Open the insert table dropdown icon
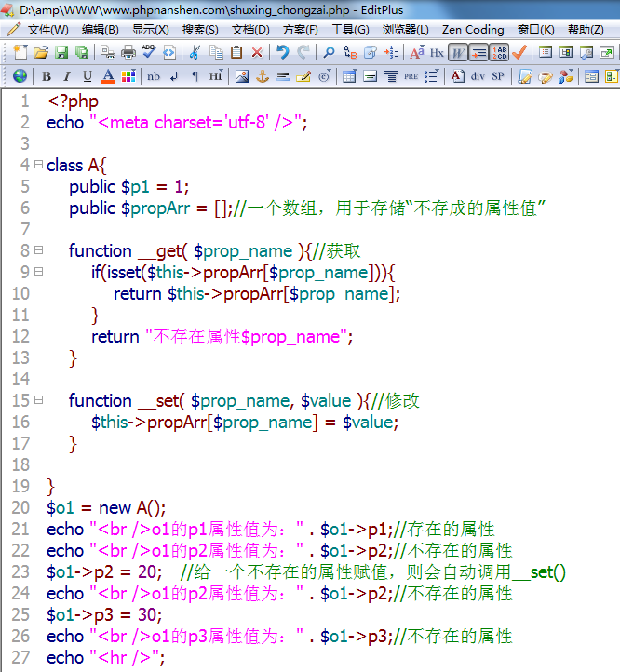The width and height of the screenshot is (620, 672). (349, 76)
